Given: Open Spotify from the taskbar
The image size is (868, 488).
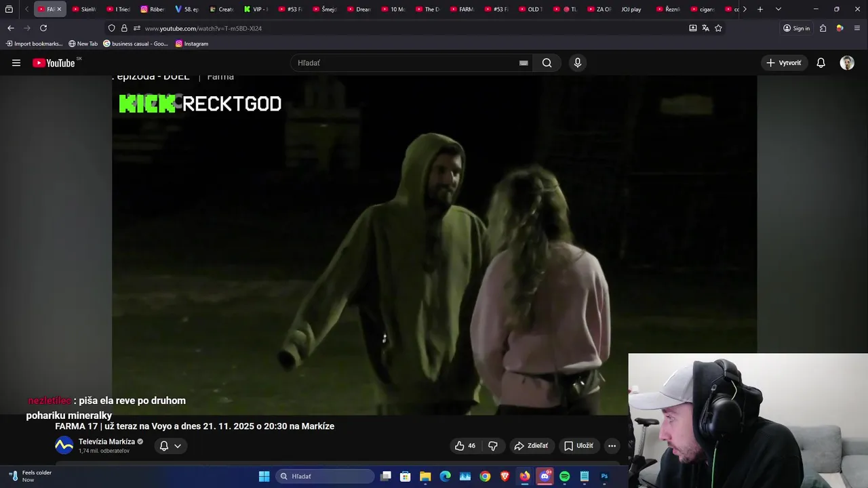Looking at the screenshot, I should pyautogui.click(x=565, y=476).
